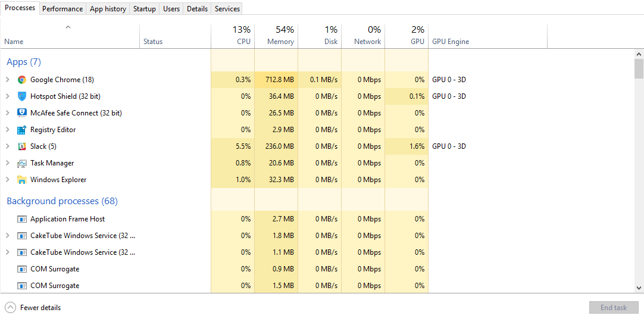The height and width of the screenshot is (322, 644).
Task: Expand the Slack process group
Action: (7, 146)
